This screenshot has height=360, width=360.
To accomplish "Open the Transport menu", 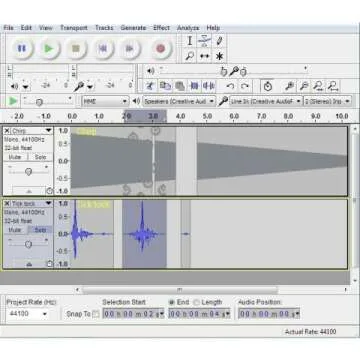I will click(74, 28).
